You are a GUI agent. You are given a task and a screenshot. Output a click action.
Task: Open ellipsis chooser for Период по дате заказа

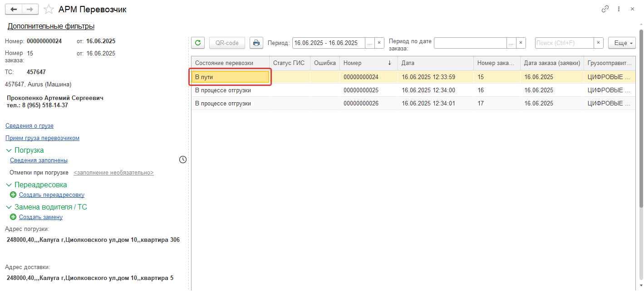point(511,43)
